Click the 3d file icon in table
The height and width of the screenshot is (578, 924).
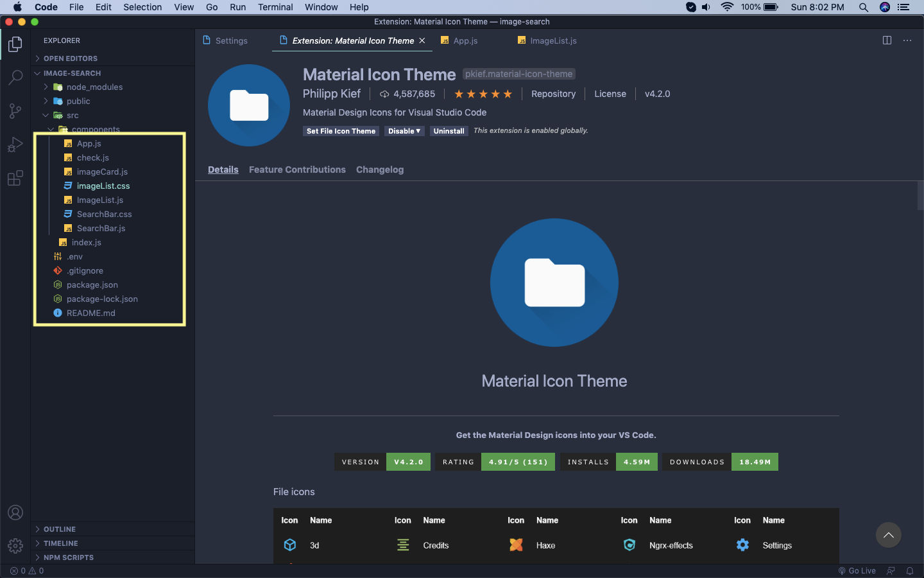(290, 545)
